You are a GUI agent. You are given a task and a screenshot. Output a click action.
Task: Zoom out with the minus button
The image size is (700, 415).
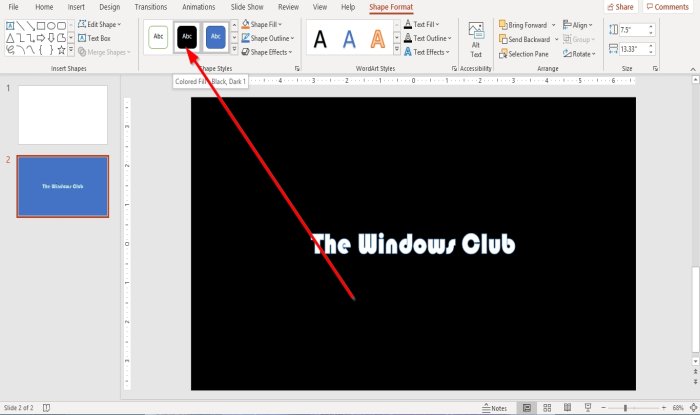[x=603, y=408]
